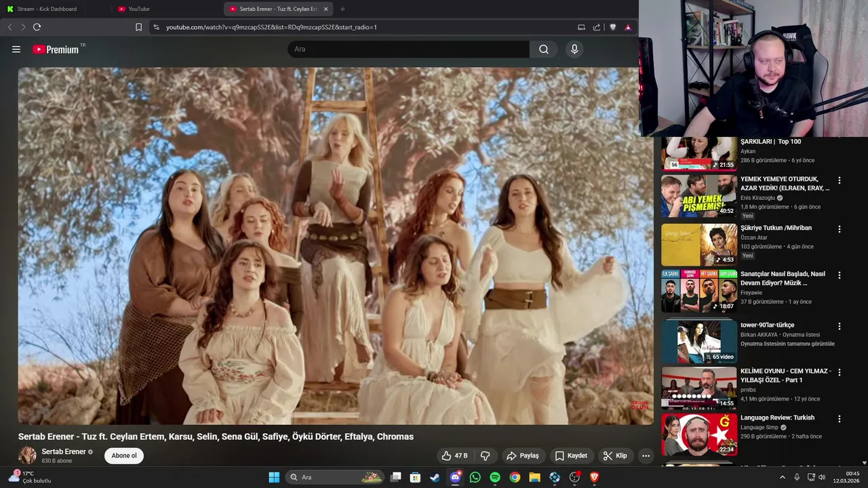Click the Klip clip button

tap(615, 455)
